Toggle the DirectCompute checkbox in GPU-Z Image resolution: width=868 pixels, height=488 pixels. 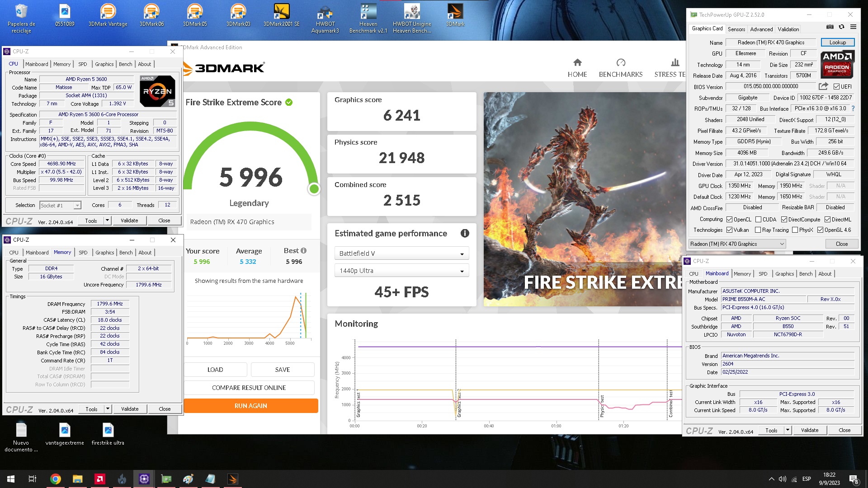[784, 220]
